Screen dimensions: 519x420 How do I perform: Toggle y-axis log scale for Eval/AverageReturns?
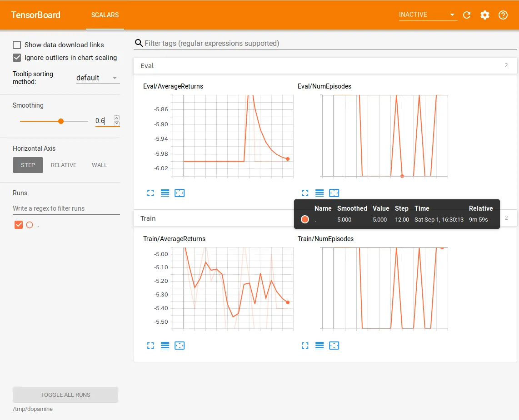[165, 193]
